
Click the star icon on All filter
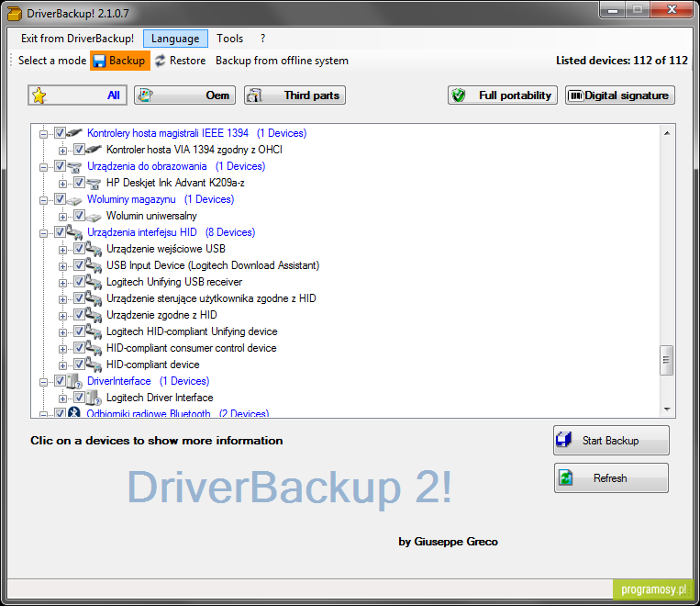(39, 95)
